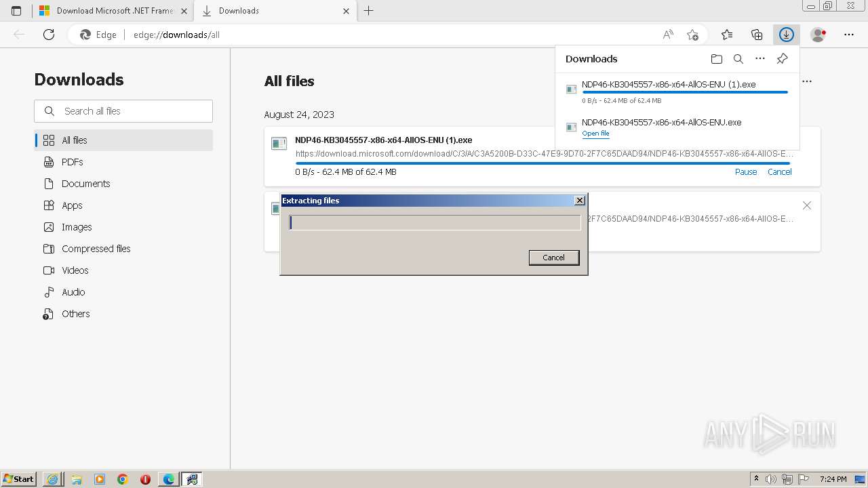Show hidden system tray icons

click(x=756, y=479)
